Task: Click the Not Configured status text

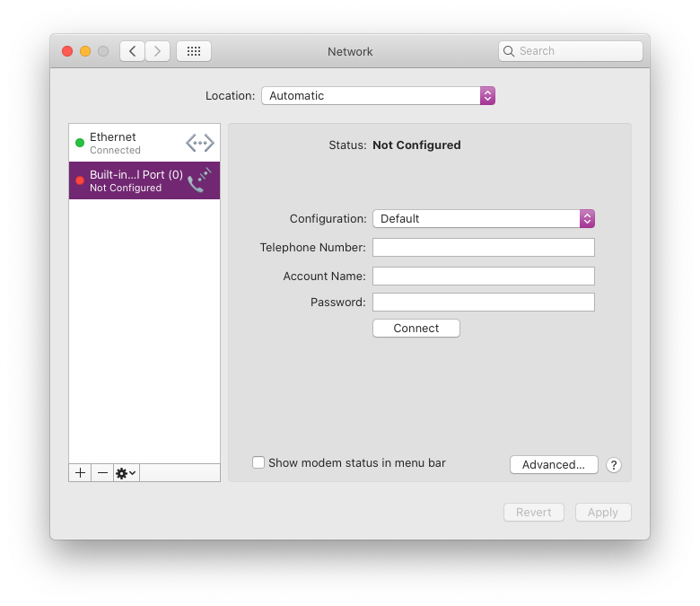Action: 416,145
